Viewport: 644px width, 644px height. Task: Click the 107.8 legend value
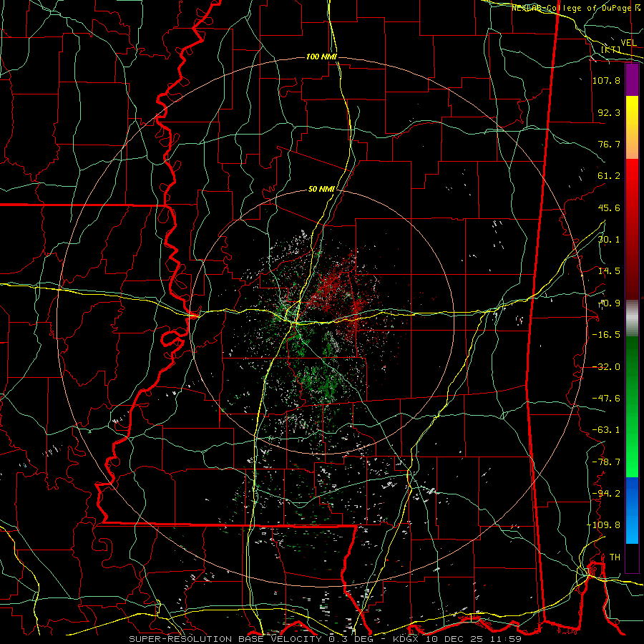(x=606, y=80)
